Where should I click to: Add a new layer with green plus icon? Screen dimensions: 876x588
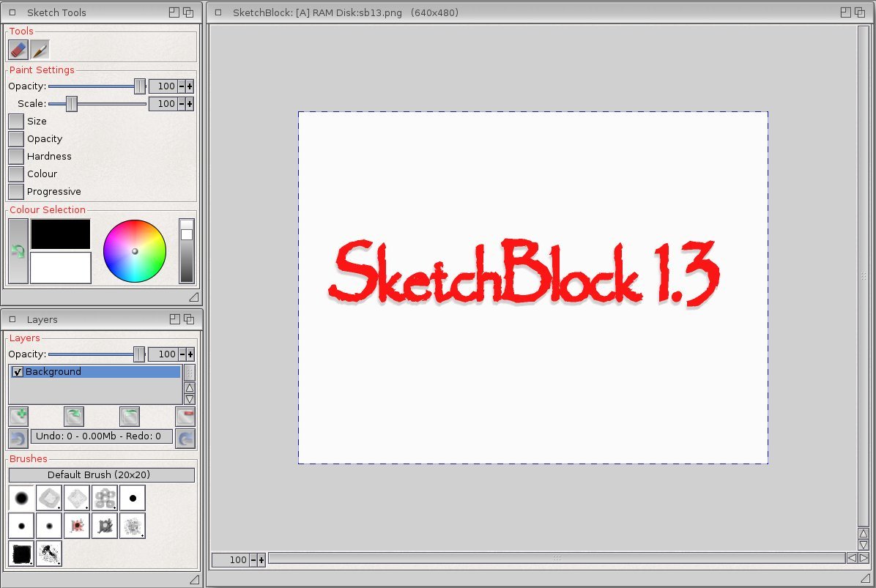[x=18, y=417]
